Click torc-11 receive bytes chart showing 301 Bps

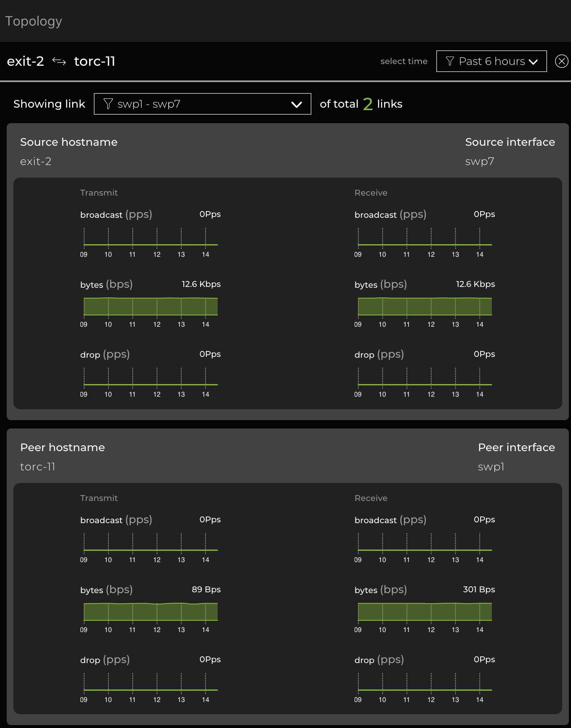pos(424,612)
